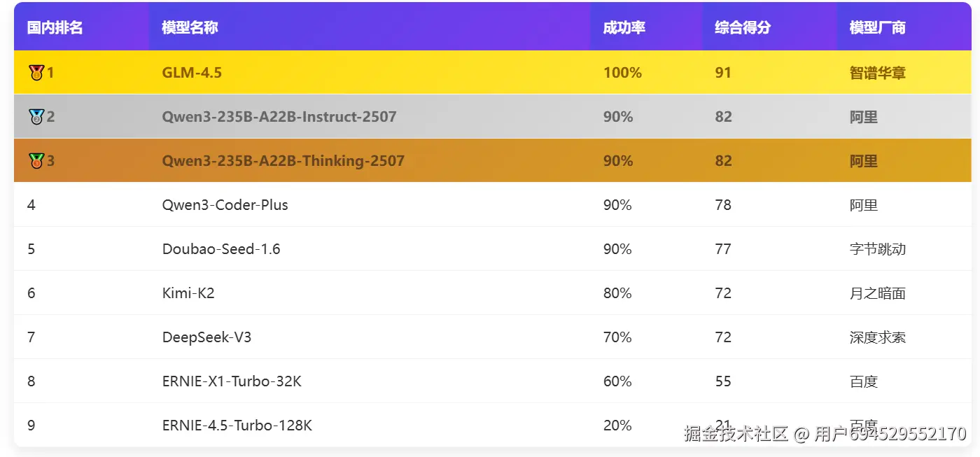Click the 国内排名 column header
980x457 pixels.
[x=55, y=27]
